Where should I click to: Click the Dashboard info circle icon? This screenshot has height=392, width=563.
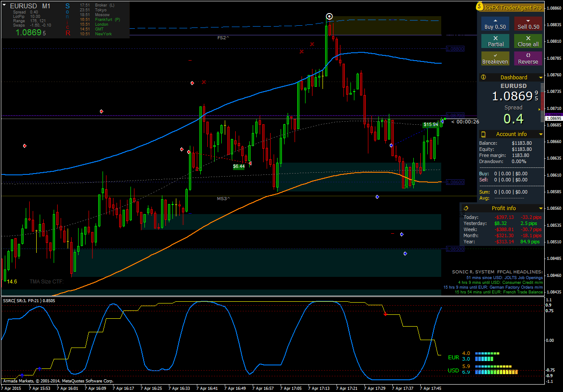pyautogui.click(x=483, y=77)
